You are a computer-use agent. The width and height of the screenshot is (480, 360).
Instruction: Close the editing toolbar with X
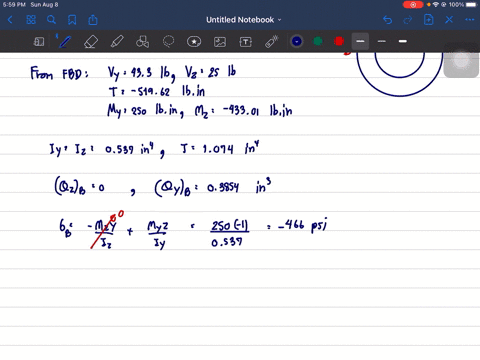point(449,20)
